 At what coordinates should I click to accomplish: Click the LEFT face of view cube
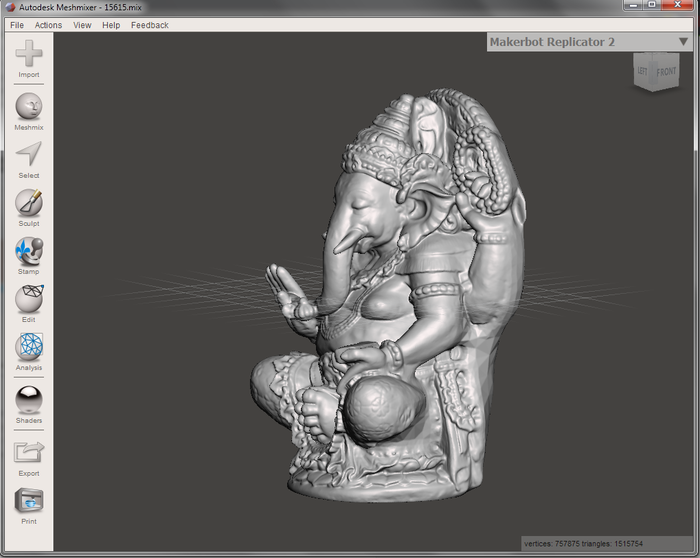[644, 71]
